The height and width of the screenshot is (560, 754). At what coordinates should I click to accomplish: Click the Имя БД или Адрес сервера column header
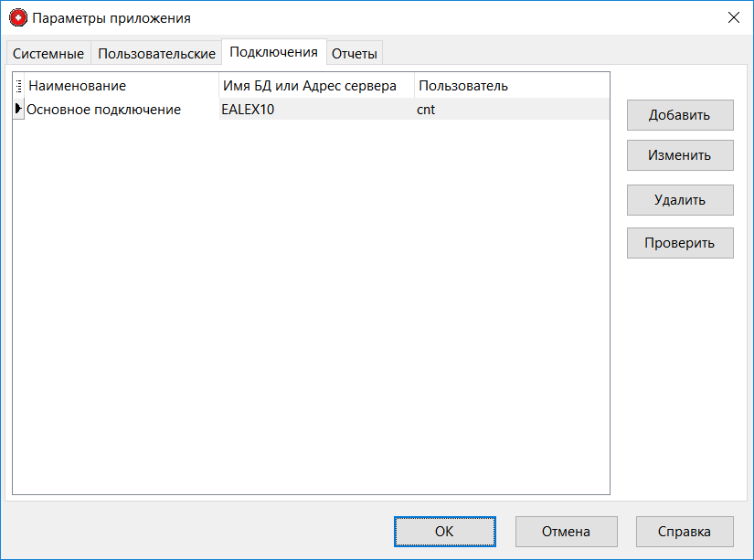(x=315, y=83)
